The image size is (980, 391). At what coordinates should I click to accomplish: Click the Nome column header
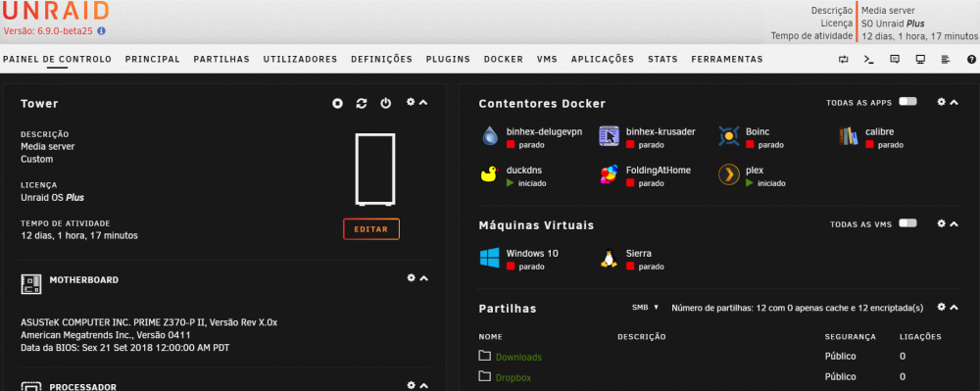tap(491, 337)
